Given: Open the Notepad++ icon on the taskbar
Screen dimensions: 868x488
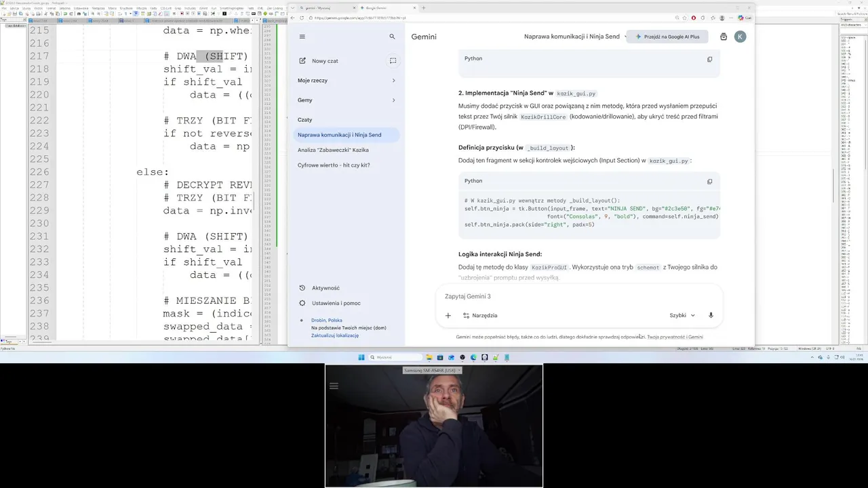Looking at the screenshot, I should [x=496, y=357].
